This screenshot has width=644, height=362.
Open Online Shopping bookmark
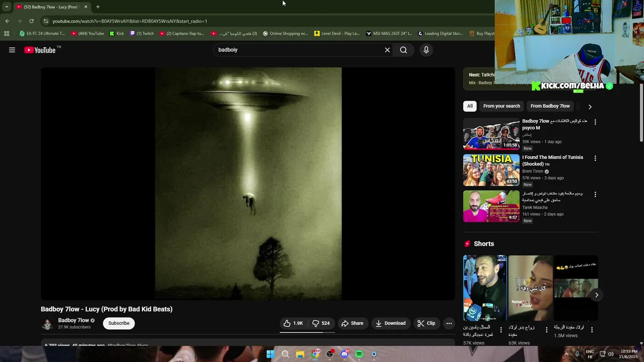click(x=285, y=34)
